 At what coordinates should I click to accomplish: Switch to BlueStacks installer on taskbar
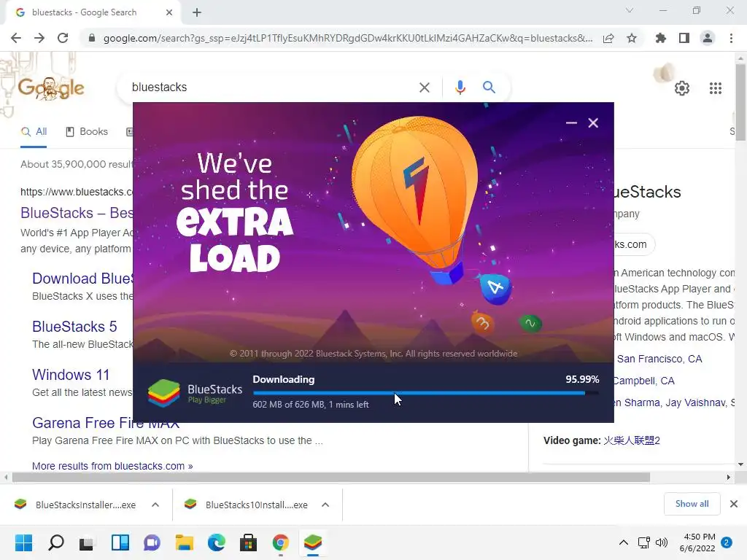[312, 542]
